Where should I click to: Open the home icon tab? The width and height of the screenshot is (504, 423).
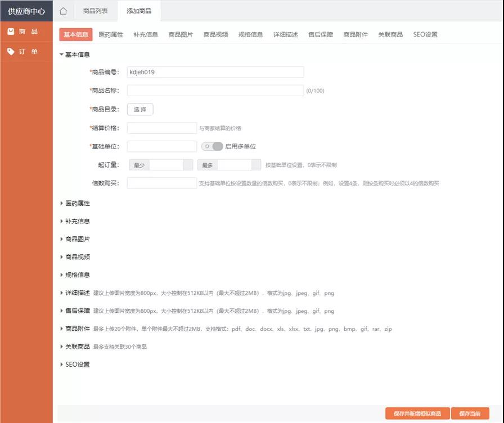point(64,11)
